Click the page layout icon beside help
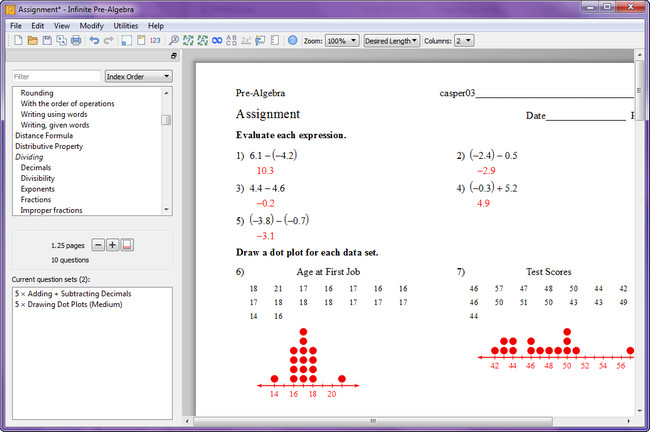The image size is (650, 432). 274,40
